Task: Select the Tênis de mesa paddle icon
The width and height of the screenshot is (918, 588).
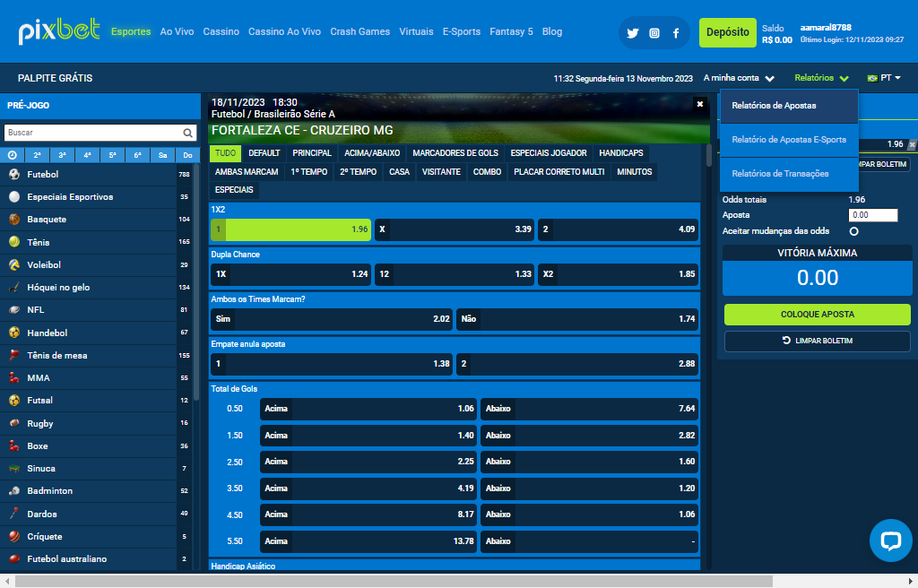Action: pyautogui.click(x=14, y=355)
